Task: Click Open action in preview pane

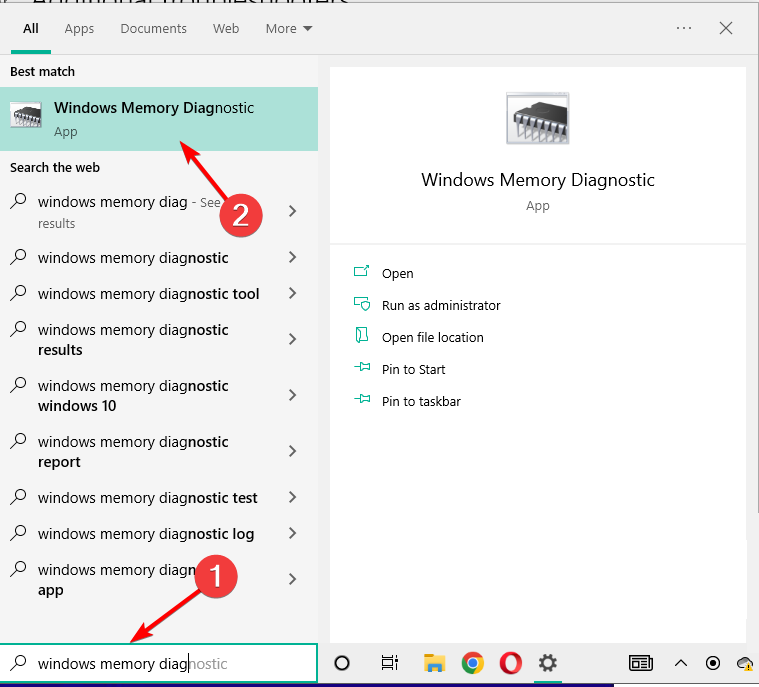Action: (x=397, y=274)
